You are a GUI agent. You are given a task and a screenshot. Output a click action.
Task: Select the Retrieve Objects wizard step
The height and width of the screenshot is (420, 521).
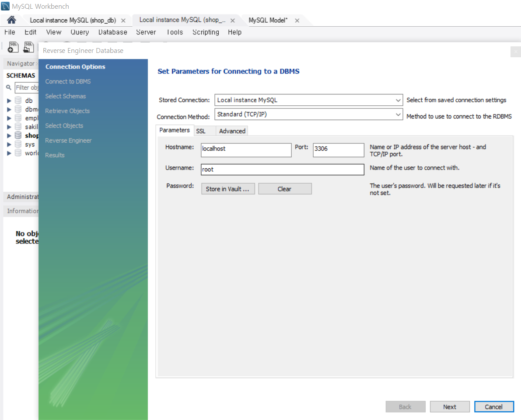67,111
